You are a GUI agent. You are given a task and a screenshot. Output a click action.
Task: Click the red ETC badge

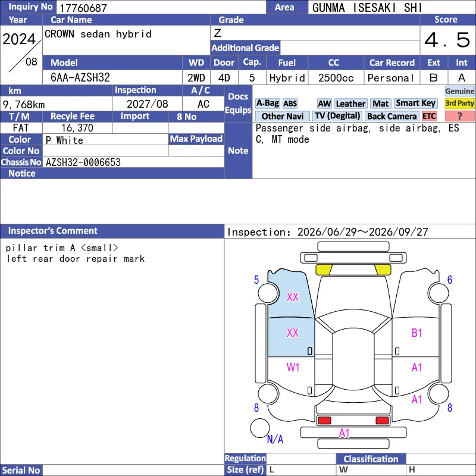coord(429,116)
